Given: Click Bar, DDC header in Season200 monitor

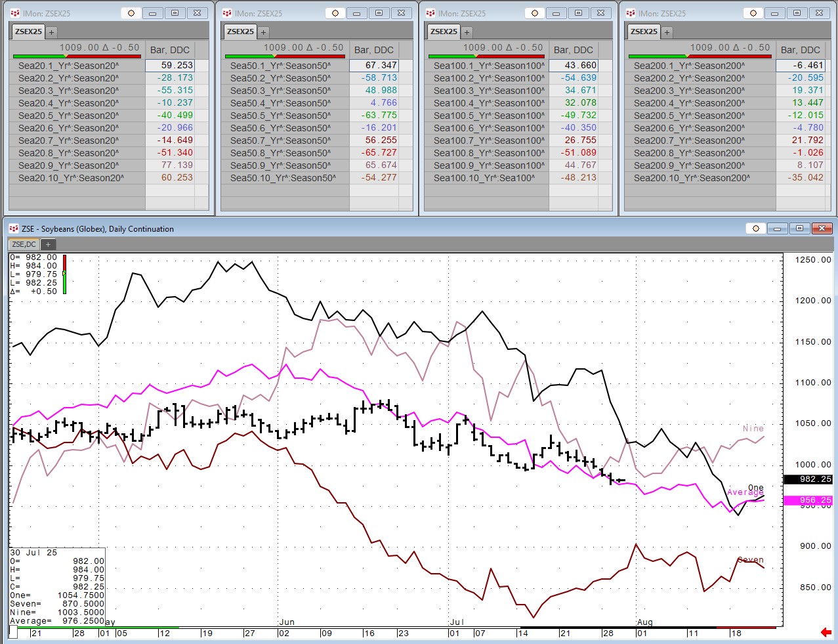Looking at the screenshot, I should 800,50.
